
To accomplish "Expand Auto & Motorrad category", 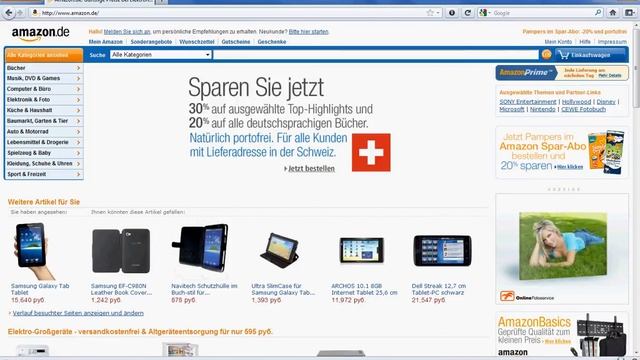I will [44, 131].
